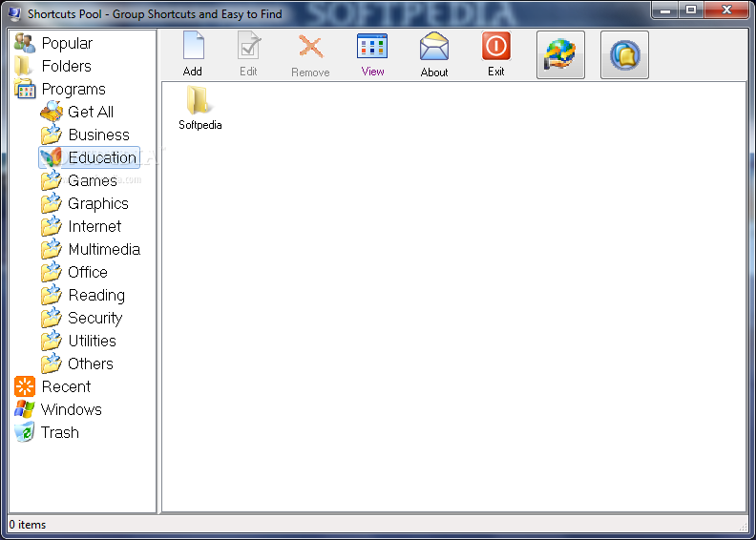The height and width of the screenshot is (540, 756).
Task: Select the Utilities program group
Action: tap(78, 341)
